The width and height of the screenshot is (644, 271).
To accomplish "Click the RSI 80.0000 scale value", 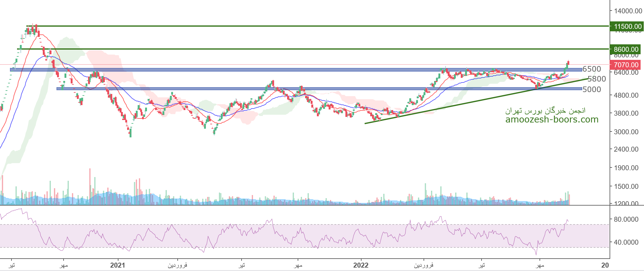I will (x=626, y=219).
